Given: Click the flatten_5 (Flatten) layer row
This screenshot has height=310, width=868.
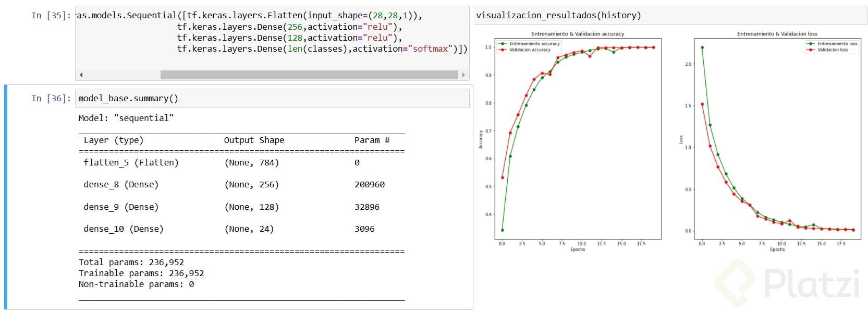Looking at the screenshot, I should 242,162.
